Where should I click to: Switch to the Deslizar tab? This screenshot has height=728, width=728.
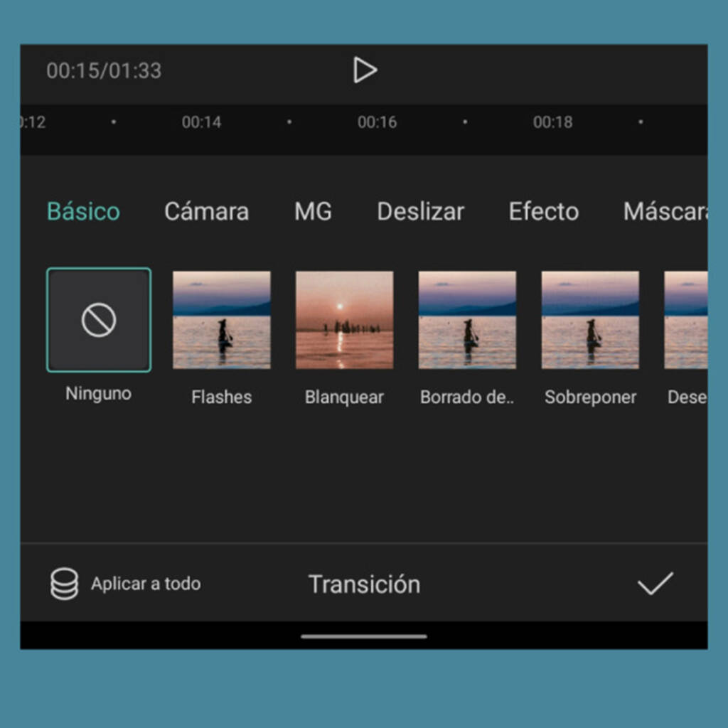tap(420, 212)
